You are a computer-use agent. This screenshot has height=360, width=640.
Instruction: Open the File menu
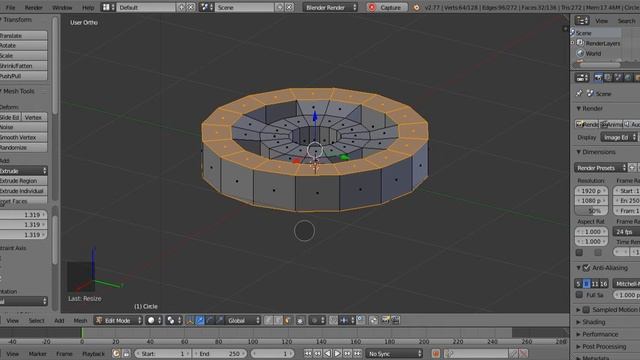[10, 7]
